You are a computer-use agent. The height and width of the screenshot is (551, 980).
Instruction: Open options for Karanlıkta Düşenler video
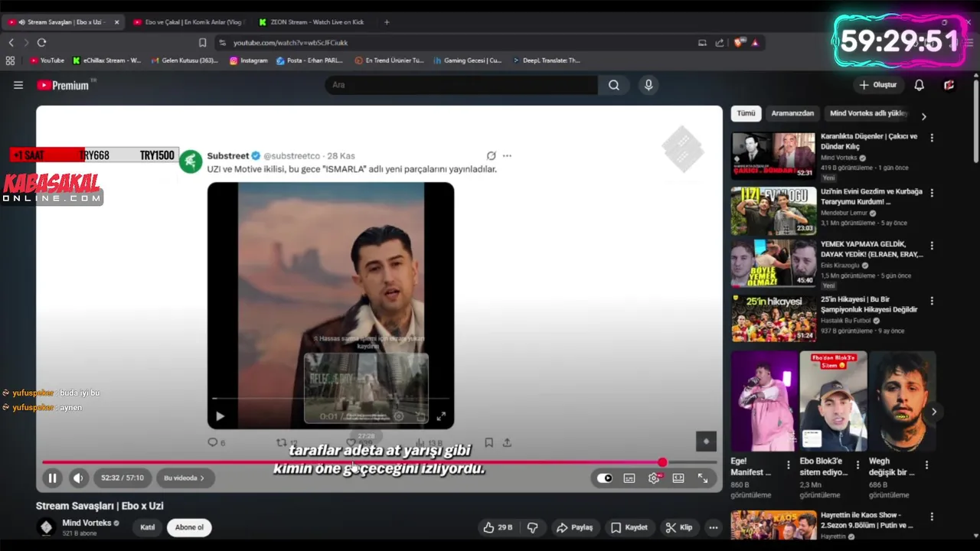pos(932,138)
